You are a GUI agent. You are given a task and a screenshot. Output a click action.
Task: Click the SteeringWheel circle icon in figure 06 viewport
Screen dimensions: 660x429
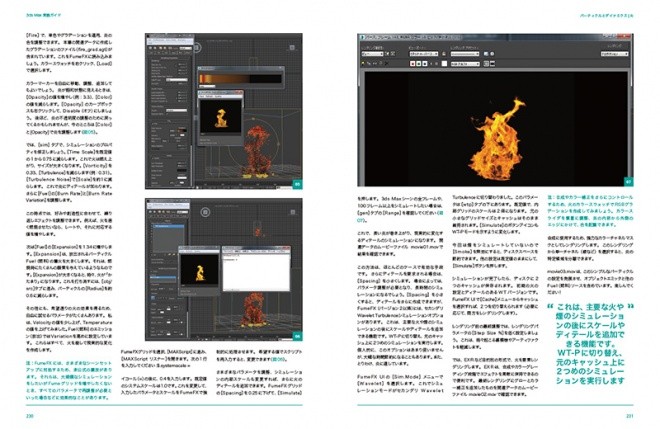tap(205, 212)
